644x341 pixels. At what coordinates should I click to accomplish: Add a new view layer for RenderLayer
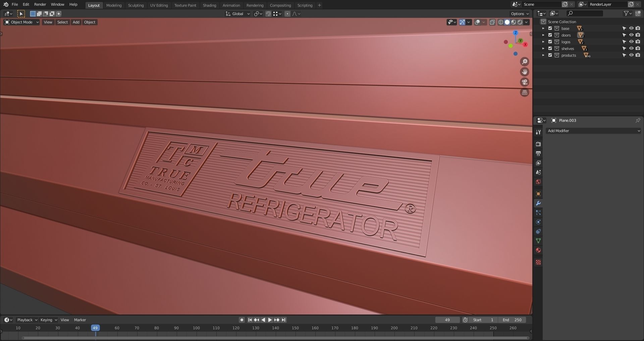(x=631, y=4)
